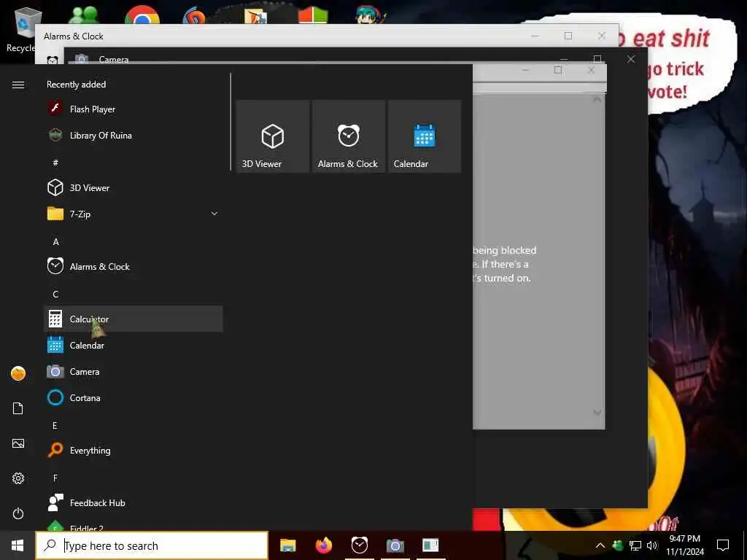Open Firefox on the taskbar
This screenshot has width=747, height=560.
click(x=323, y=545)
